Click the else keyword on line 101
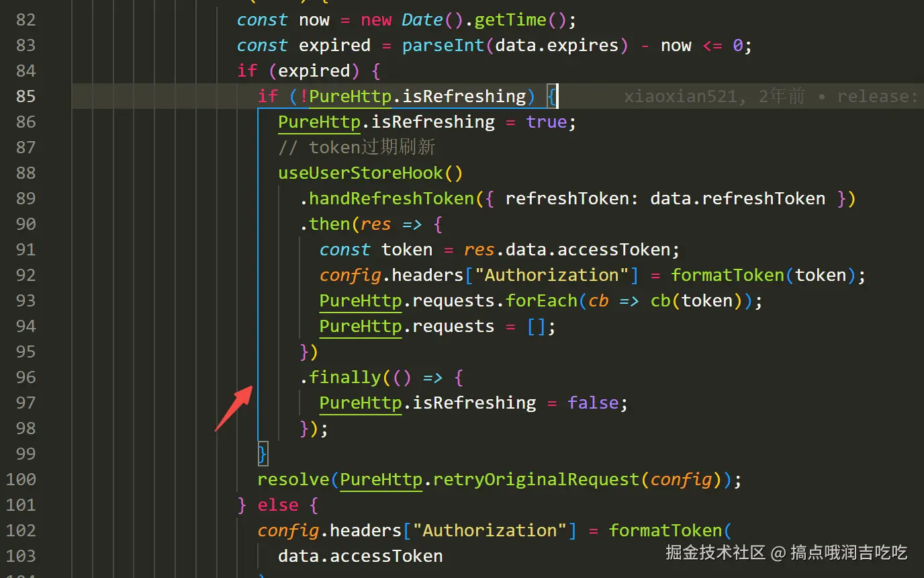The image size is (924, 578). (277, 505)
